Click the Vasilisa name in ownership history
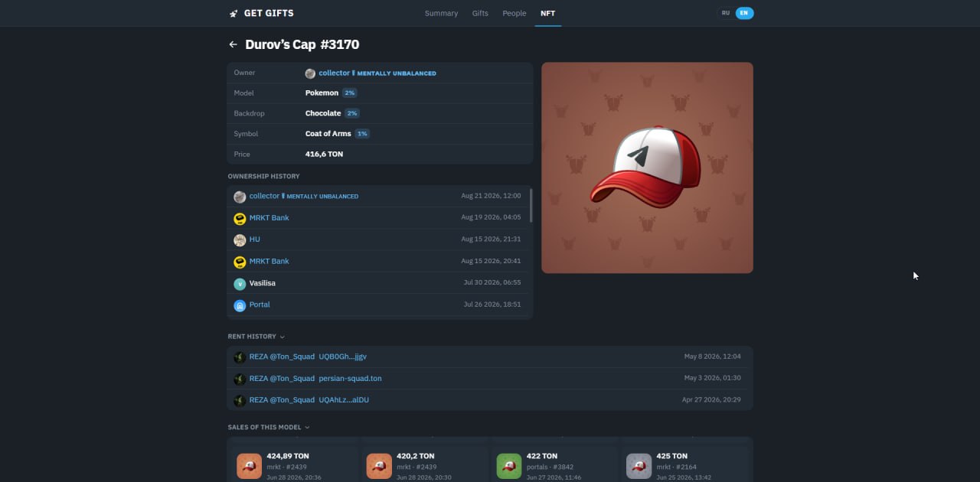The height and width of the screenshot is (482, 980). (263, 283)
